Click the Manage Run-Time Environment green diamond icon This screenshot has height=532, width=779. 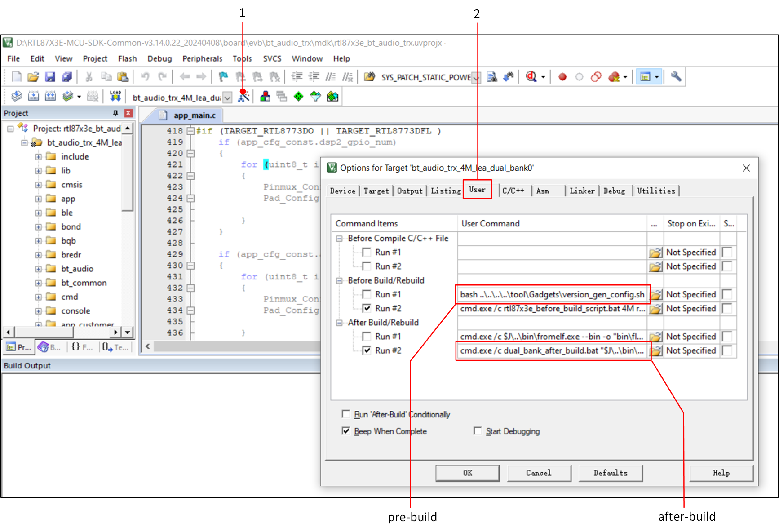[298, 96]
